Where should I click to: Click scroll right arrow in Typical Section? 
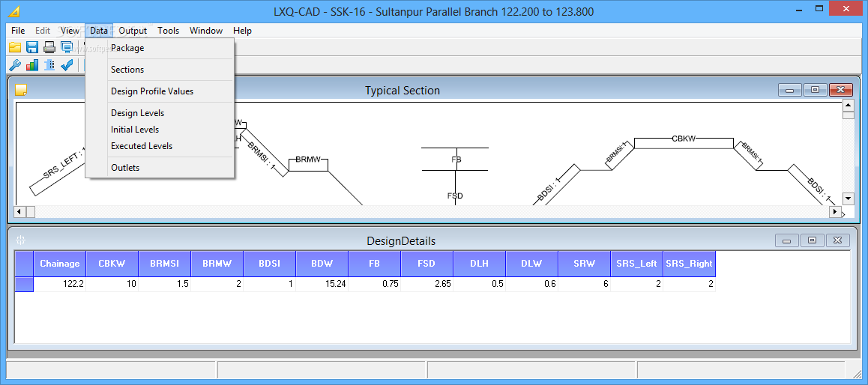click(835, 212)
